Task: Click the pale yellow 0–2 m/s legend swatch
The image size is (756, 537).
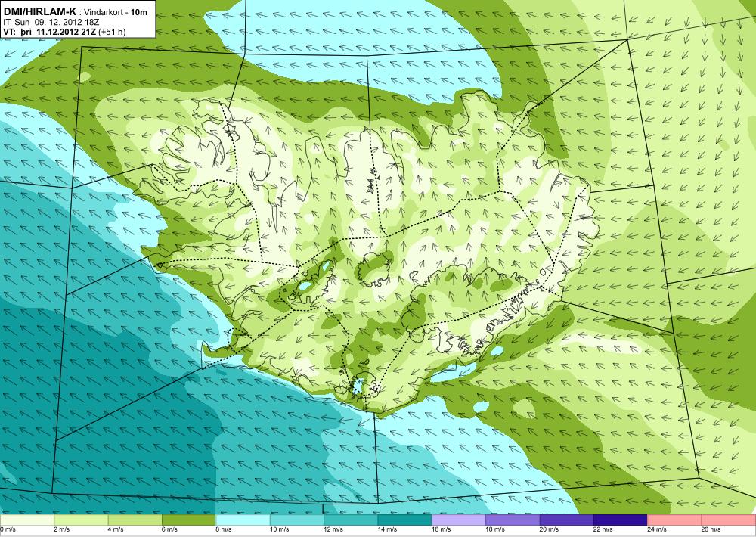Action: click(x=27, y=520)
